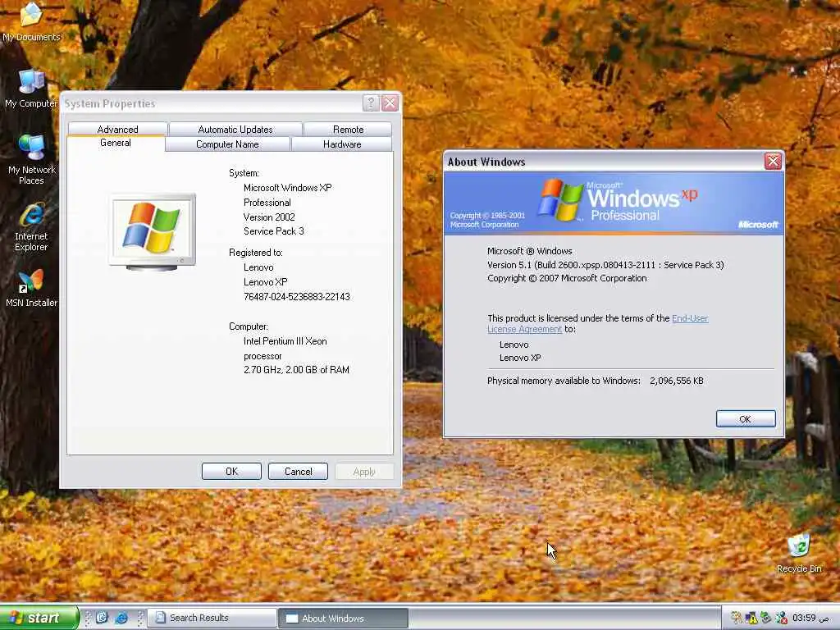Select the General tab
This screenshot has width=840, height=630.
(x=116, y=143)
